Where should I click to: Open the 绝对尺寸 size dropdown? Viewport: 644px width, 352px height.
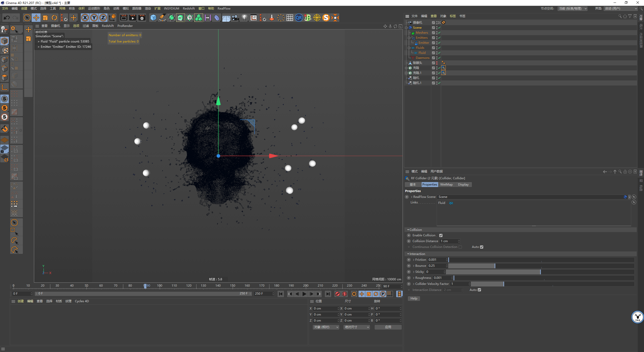point(357,327)
